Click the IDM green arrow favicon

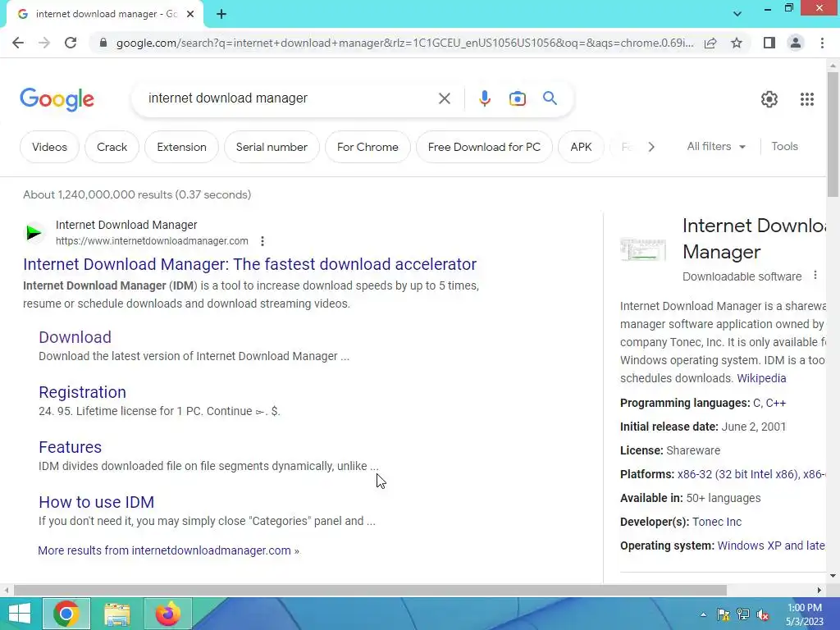(34, 232)
